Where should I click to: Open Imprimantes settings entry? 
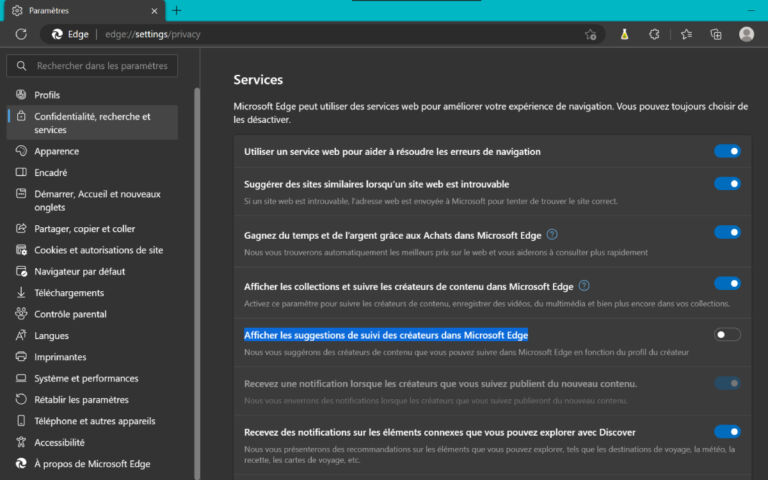point(92,357)
